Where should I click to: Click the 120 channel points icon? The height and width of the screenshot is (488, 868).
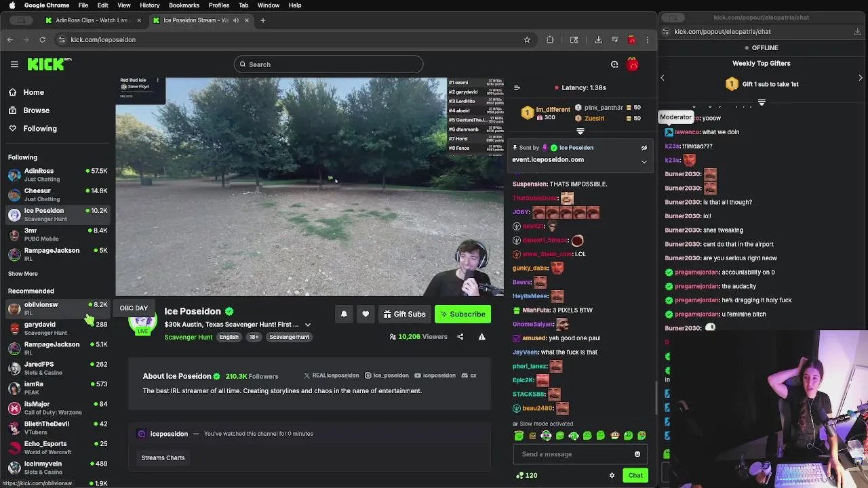click(520, 476)
